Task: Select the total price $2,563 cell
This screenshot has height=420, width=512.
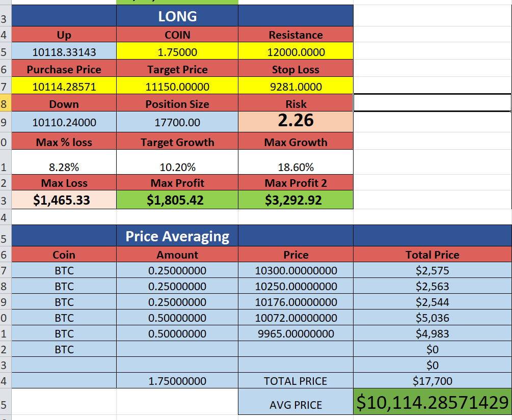Action: pos(433,286)
